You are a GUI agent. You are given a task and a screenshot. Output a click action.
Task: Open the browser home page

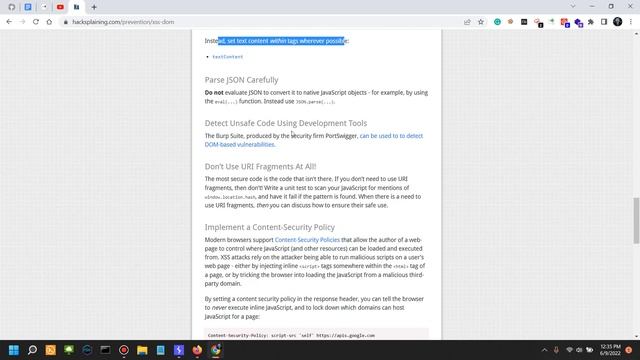coord(49,22)
